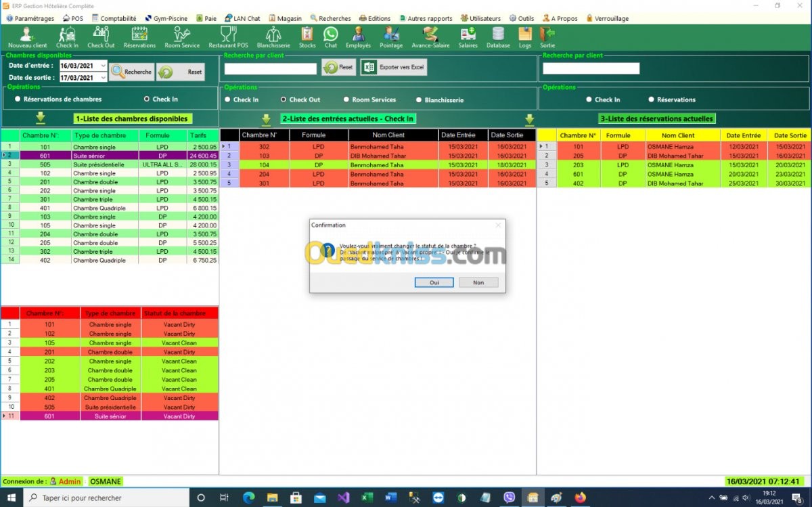Select Réservations de chambres radio option

click(x=58, y=99)
